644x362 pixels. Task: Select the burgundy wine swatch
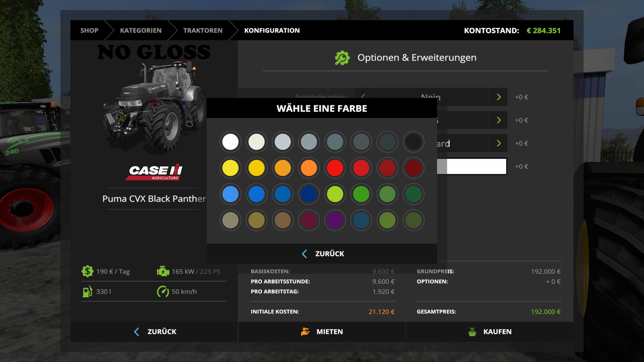point(309,220)
